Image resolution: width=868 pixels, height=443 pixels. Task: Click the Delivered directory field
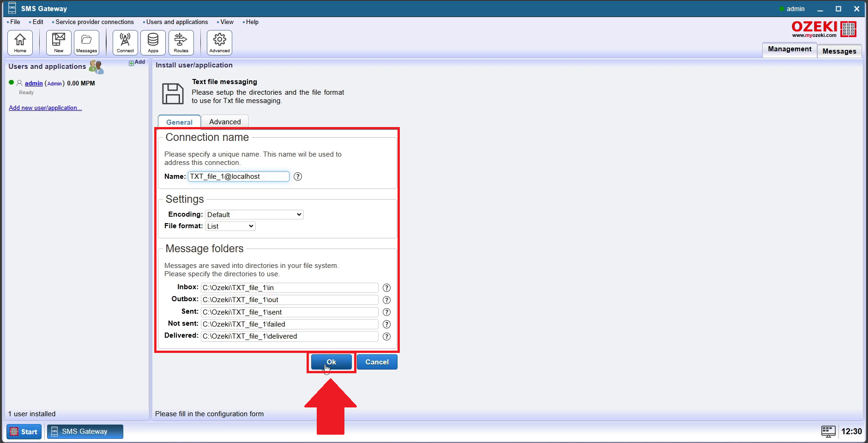[289, 336]
